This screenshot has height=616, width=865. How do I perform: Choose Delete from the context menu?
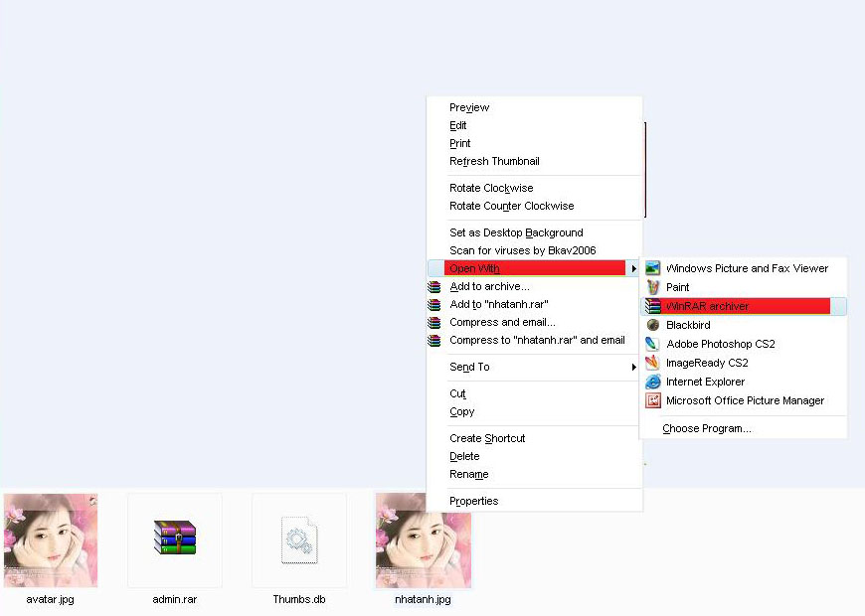535,456
